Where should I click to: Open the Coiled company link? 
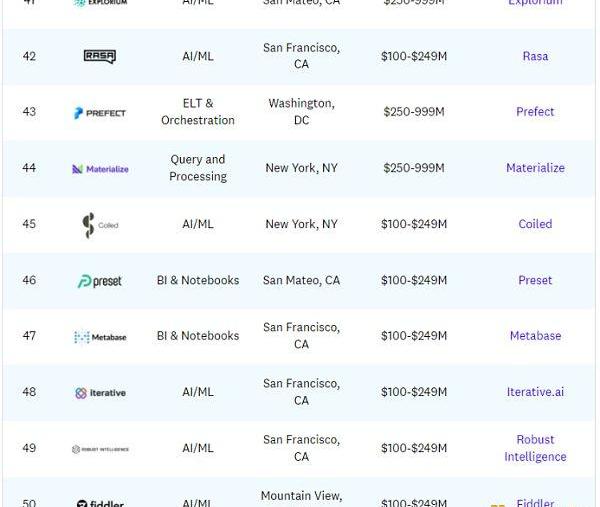535,224
